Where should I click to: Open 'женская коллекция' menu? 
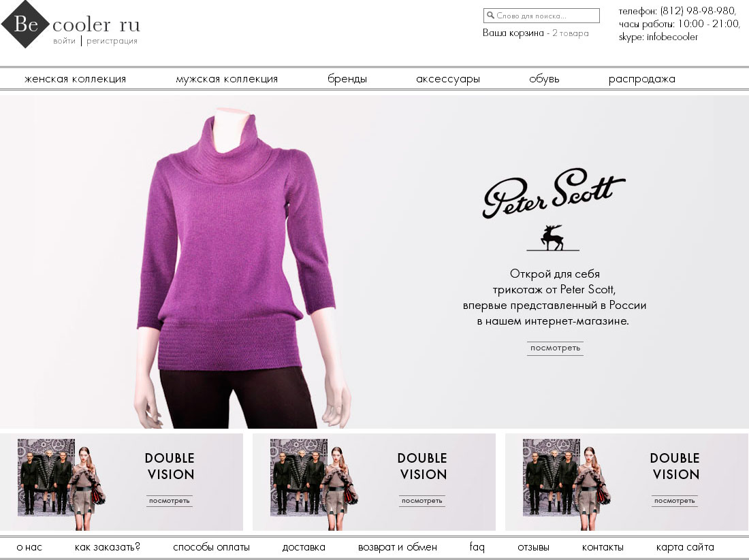(x=76, y=79)
